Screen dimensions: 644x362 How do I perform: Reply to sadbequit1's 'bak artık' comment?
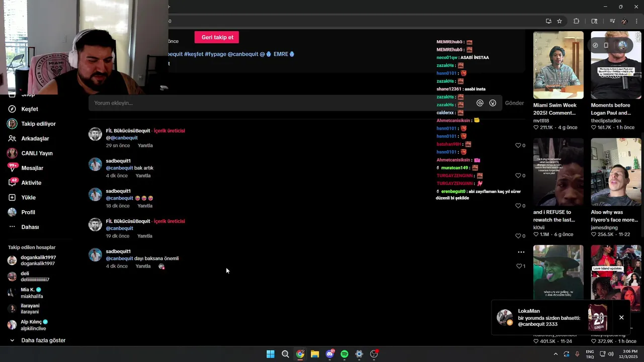click(x=143, y=176)
